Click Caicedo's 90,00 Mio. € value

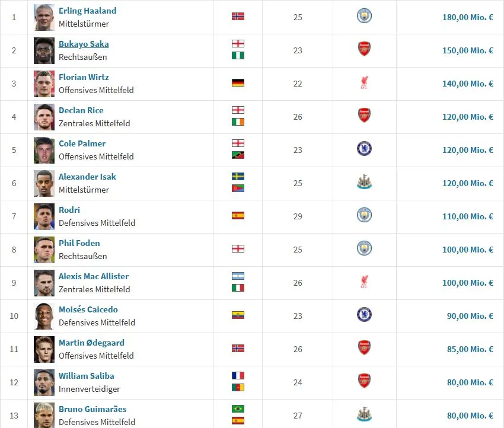click(x=470, y=316)
